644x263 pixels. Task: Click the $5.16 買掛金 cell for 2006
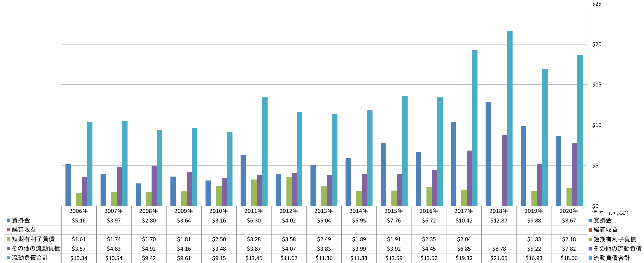click(79, 221)
